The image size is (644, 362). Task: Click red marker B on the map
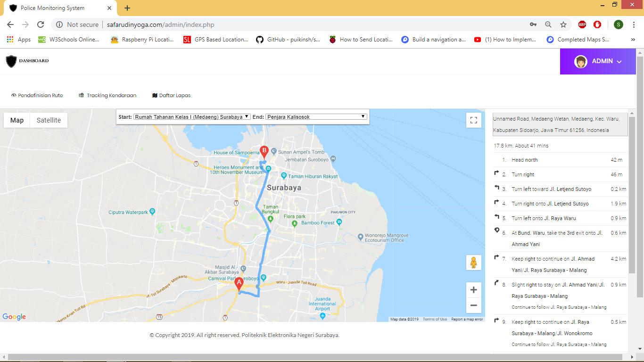(x=264, y=151)
